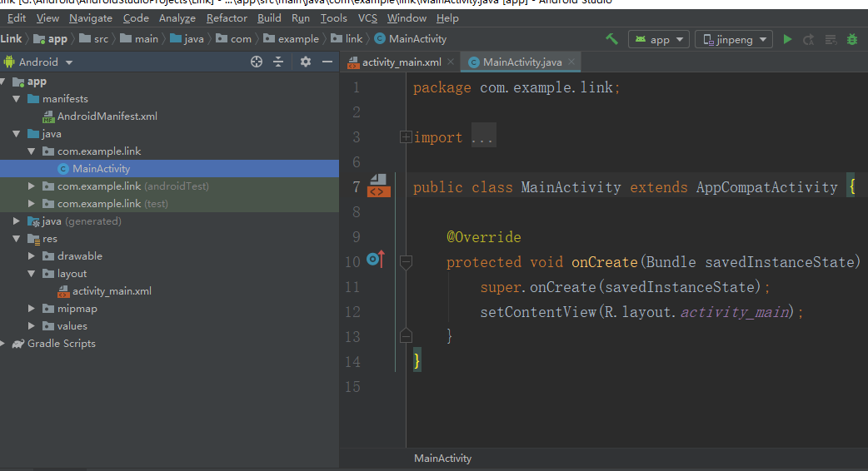Fold the onCreate method at line 10

[406, 261]
